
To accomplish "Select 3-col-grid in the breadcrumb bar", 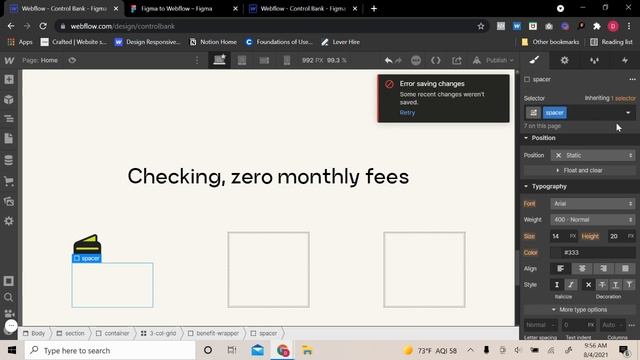I will pos(158,333).
